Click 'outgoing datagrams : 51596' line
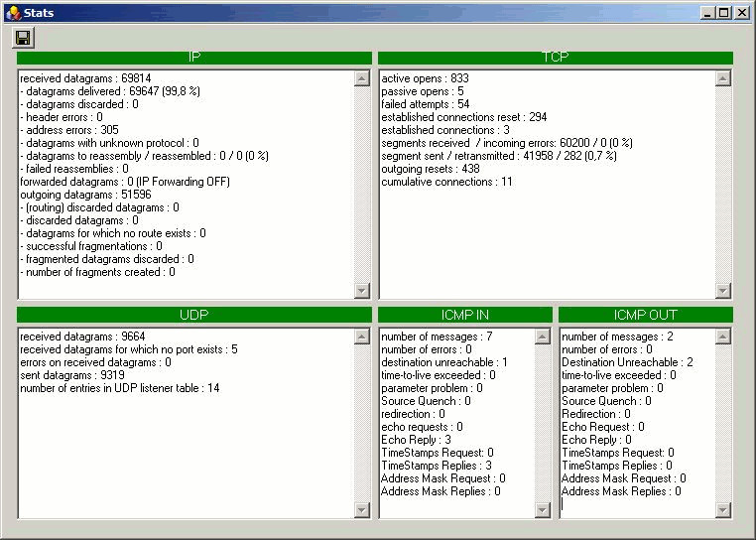 tap(85, 195)
